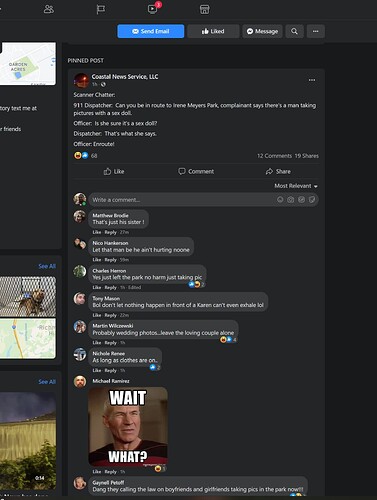View reaction on Michael Ramirez's meme comment

(x=160, y=469)
